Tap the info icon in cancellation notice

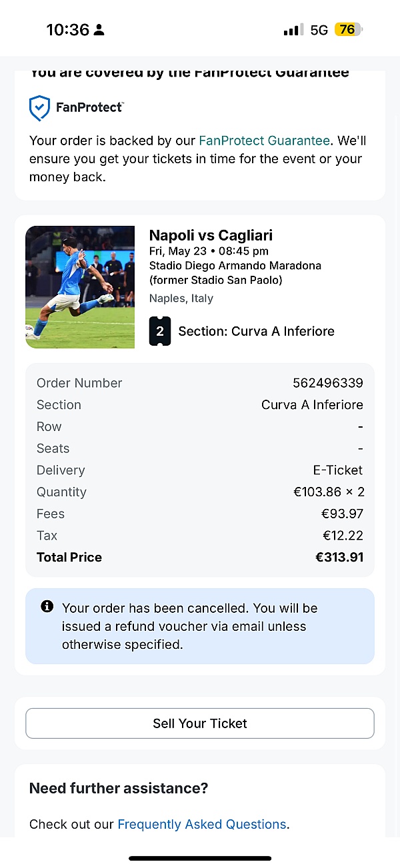coord(47,607)
